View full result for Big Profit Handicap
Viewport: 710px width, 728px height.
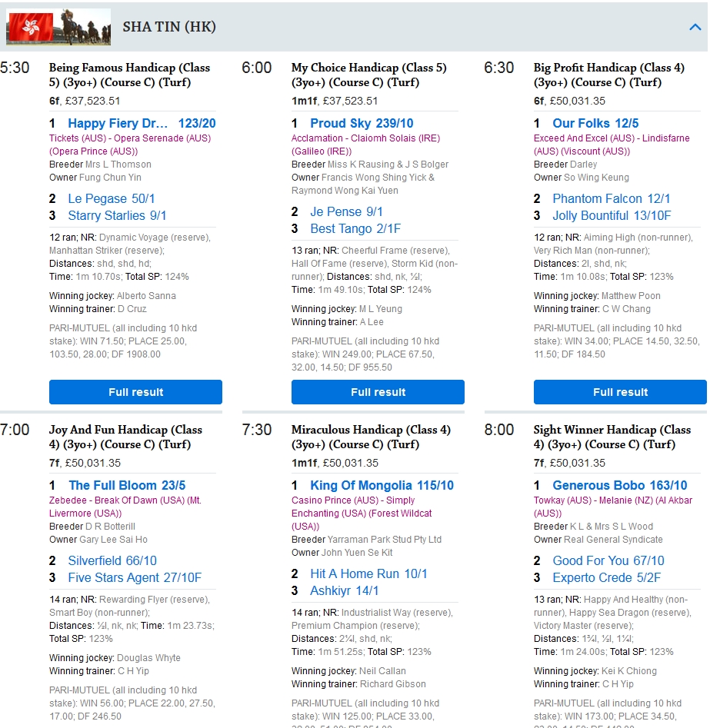tap(620, 392)
